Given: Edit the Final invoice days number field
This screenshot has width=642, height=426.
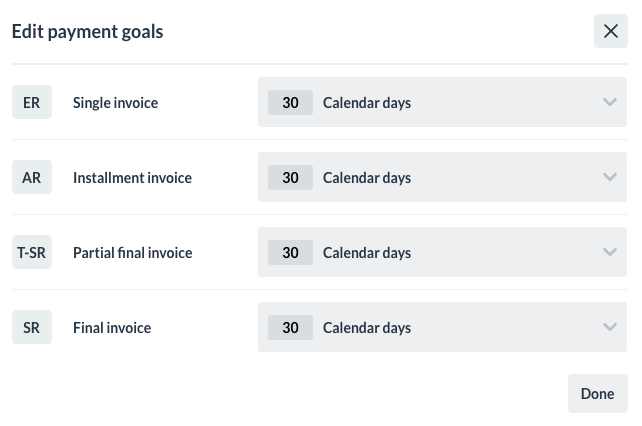Looking at the screenshot, I should 290,328.
